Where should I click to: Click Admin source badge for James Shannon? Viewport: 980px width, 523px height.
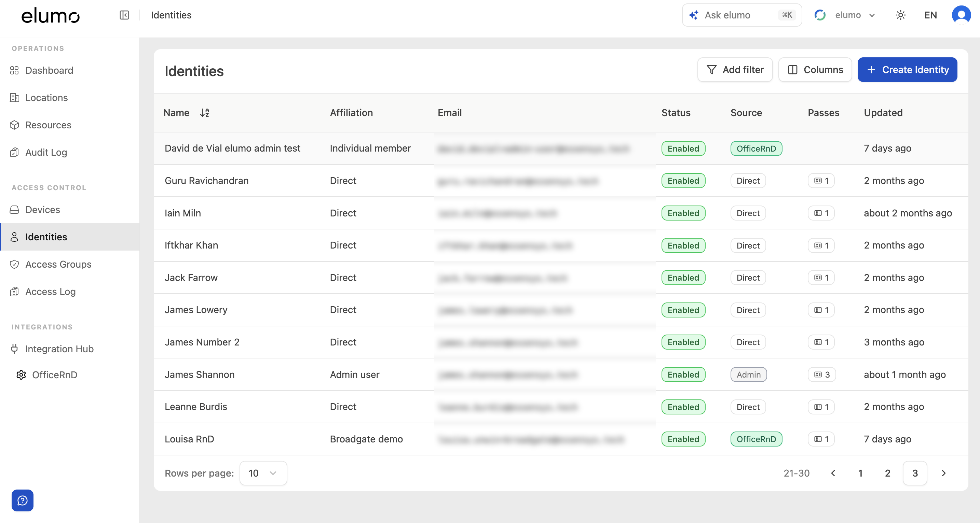748,375
